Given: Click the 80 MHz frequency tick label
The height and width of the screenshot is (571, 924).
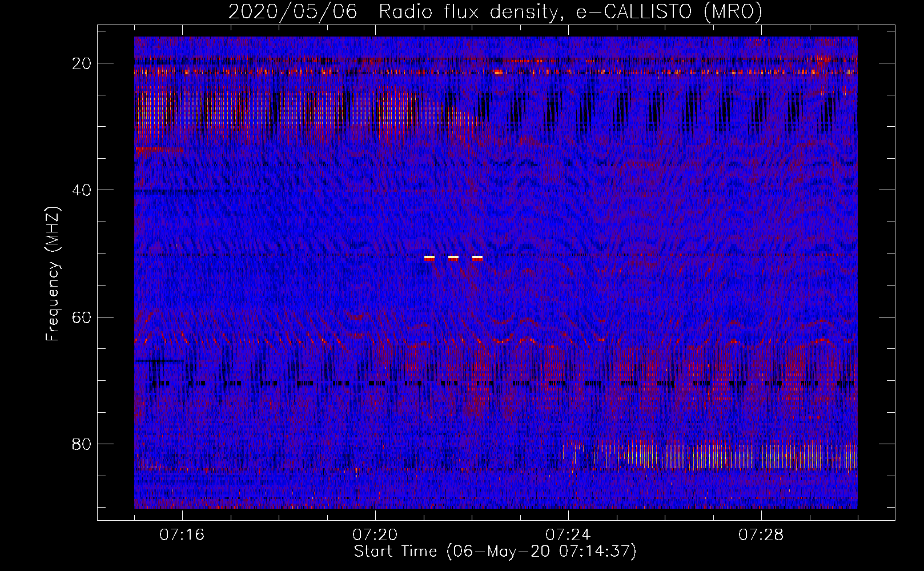Looking at the screenshot, I should point(82,444).
